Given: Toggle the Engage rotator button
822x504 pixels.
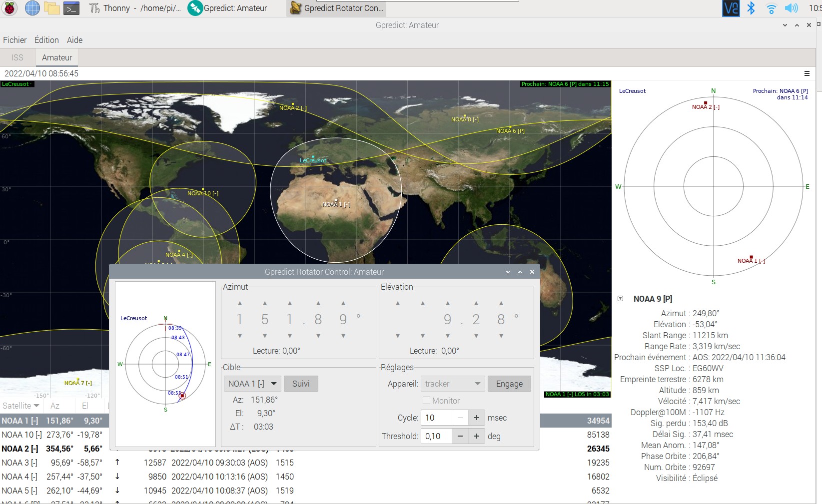Looking at the screenshot, I should coord(509,384).
